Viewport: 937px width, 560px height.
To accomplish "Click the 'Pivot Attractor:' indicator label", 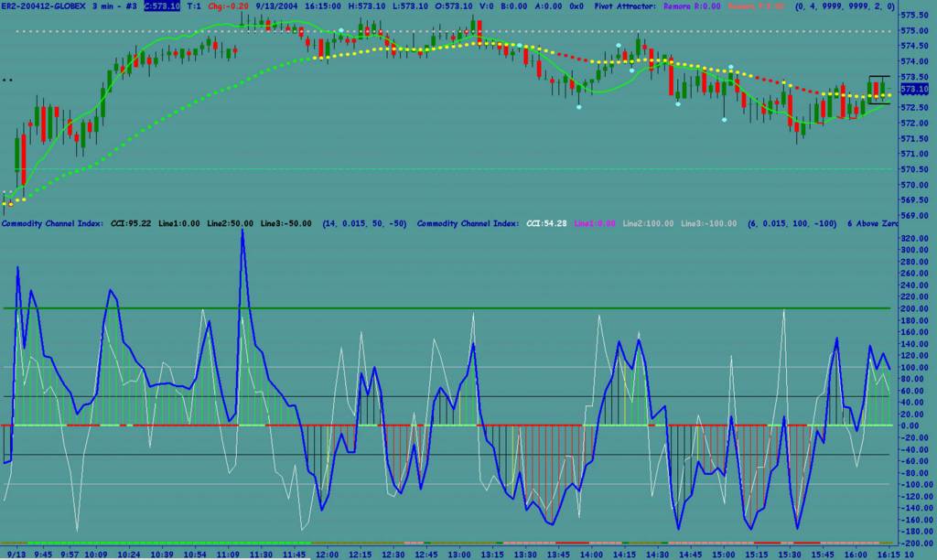I will [624, 6].
